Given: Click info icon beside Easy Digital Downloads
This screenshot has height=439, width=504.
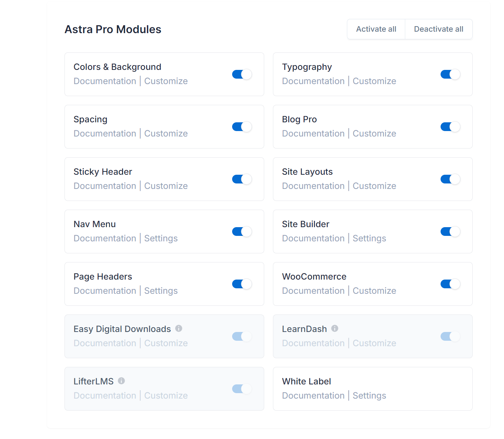Looking at the screenshot, I should tap(179, 328).
